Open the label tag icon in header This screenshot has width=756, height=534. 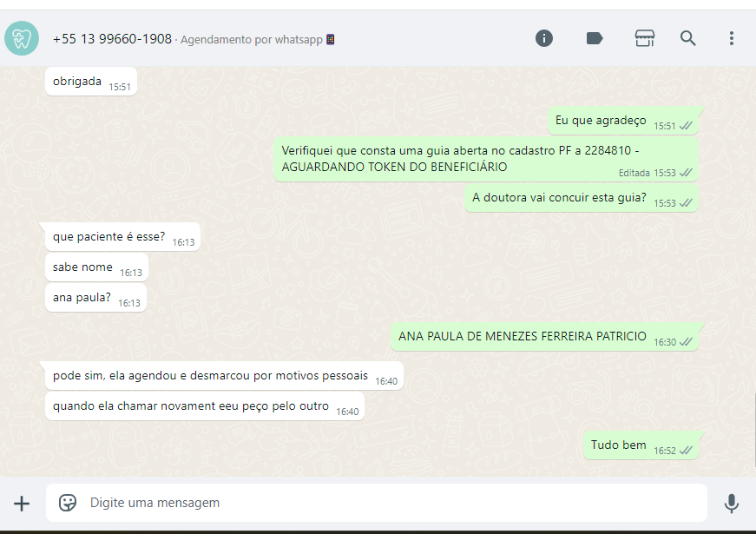pyautogui.click(x=595, y=38)
